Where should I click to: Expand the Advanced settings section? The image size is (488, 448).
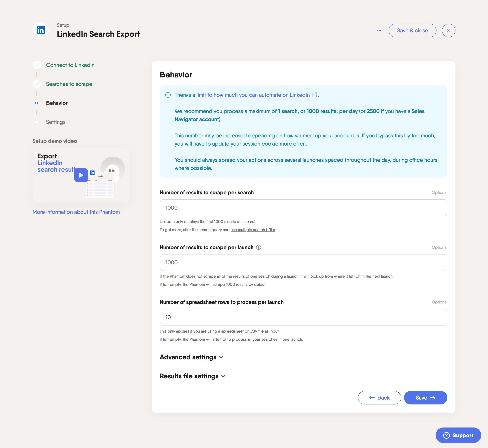pos(191,357)
